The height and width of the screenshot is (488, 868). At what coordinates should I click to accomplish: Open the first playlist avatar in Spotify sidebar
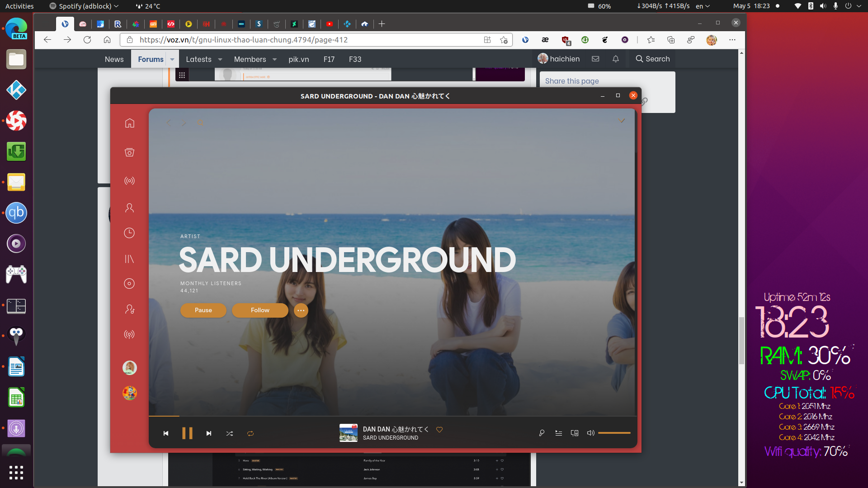130,368
